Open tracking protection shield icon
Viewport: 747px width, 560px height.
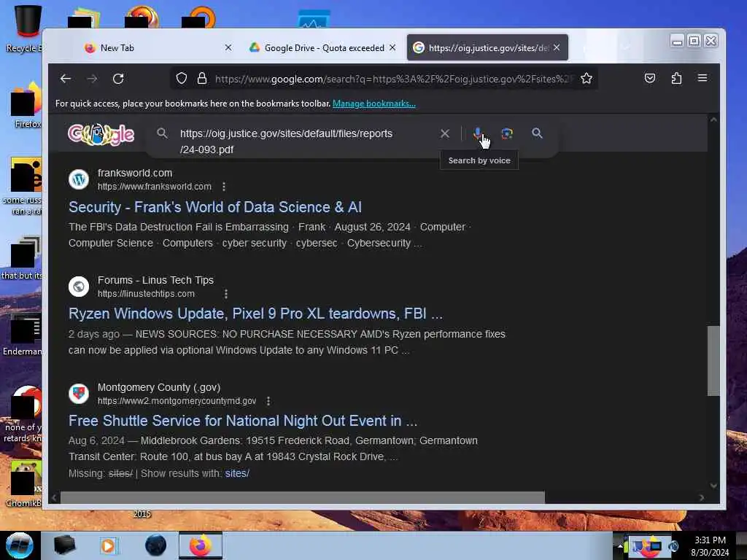tap(182, 79)
